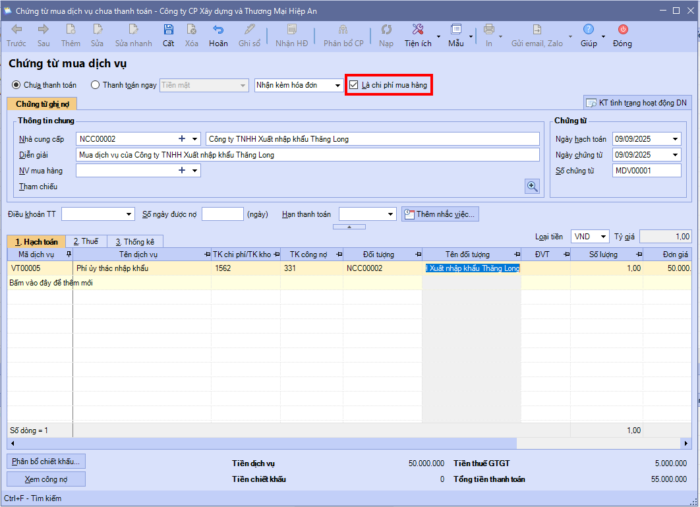The image size is (700, 507).
Task: Click Đơn giá cell 50.000
Action: coord(667,268)
